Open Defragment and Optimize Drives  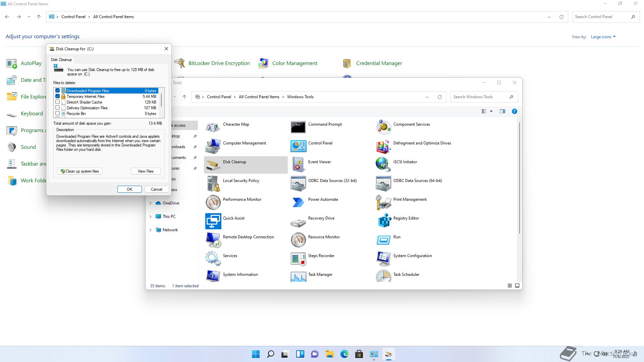click(x=383, y=146)
